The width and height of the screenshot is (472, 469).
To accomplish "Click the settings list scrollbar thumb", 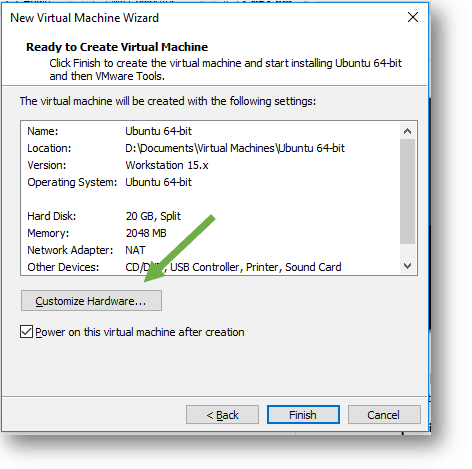I will [x=407, y=191].
